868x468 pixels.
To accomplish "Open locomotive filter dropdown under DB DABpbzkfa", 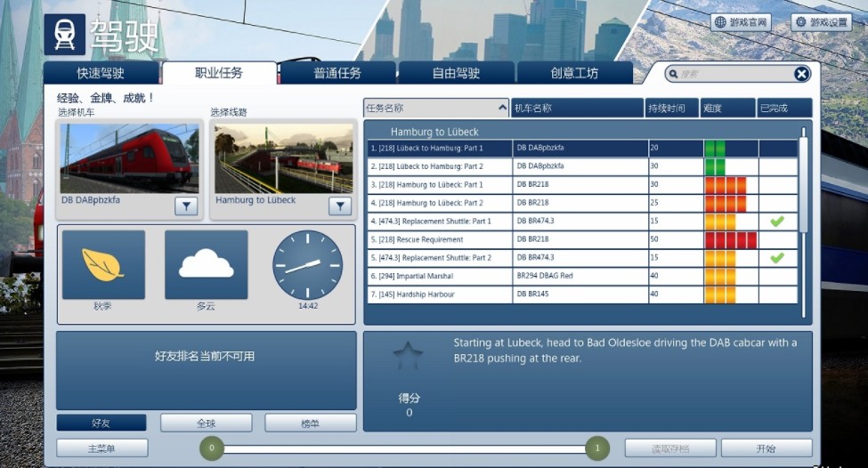I will click(x=186, y=206).
